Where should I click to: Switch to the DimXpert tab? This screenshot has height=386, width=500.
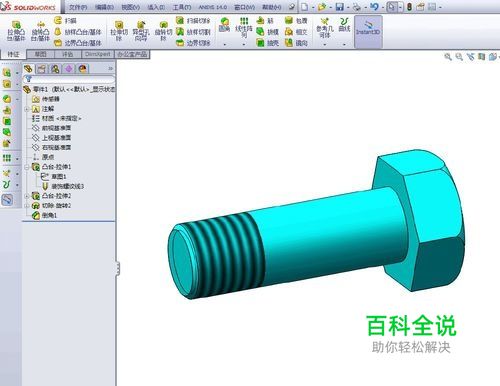[x=98, y=54]
